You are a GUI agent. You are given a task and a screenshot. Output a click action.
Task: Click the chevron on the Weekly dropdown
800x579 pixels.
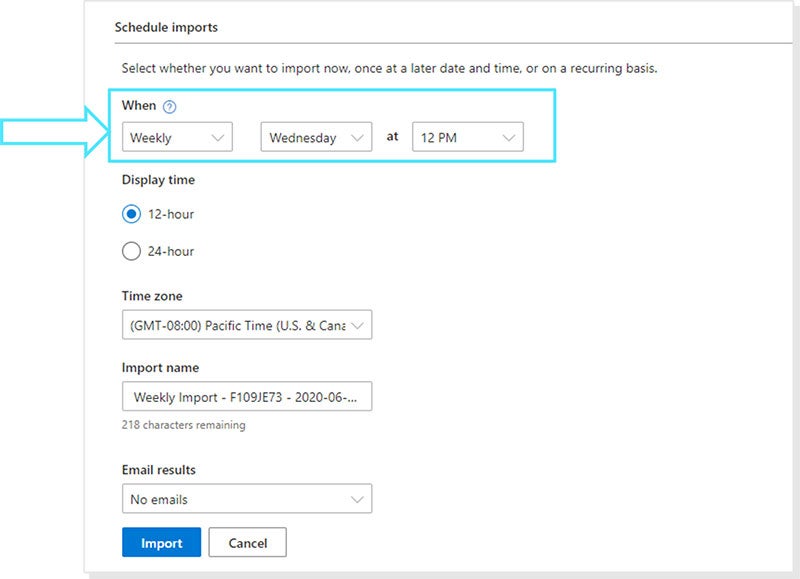click(219, 137)
